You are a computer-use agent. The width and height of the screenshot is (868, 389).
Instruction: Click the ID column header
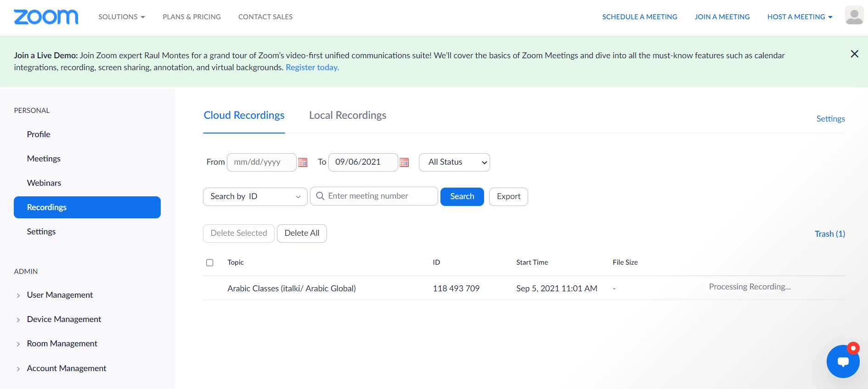pos(436,262)
